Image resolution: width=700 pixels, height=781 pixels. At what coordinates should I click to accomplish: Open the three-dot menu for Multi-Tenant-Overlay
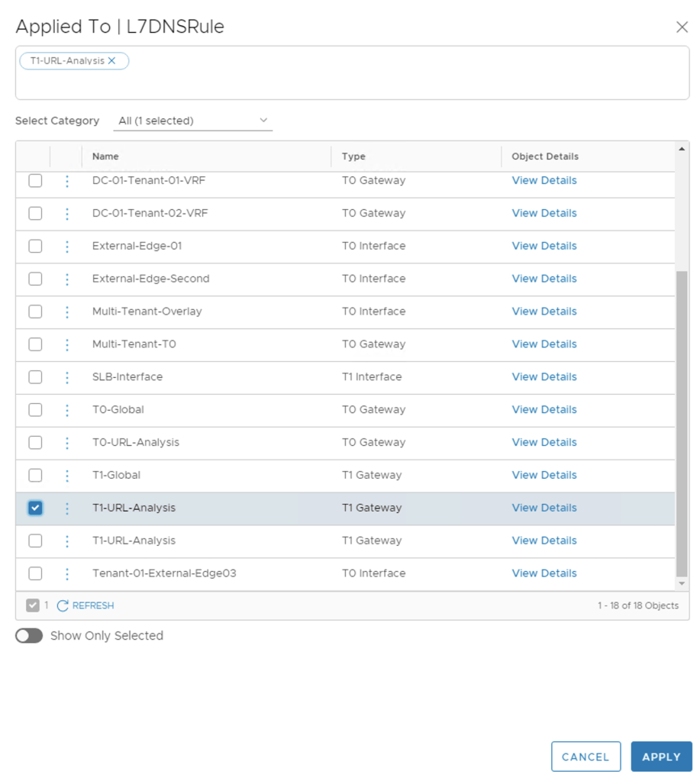click(67, 311)
